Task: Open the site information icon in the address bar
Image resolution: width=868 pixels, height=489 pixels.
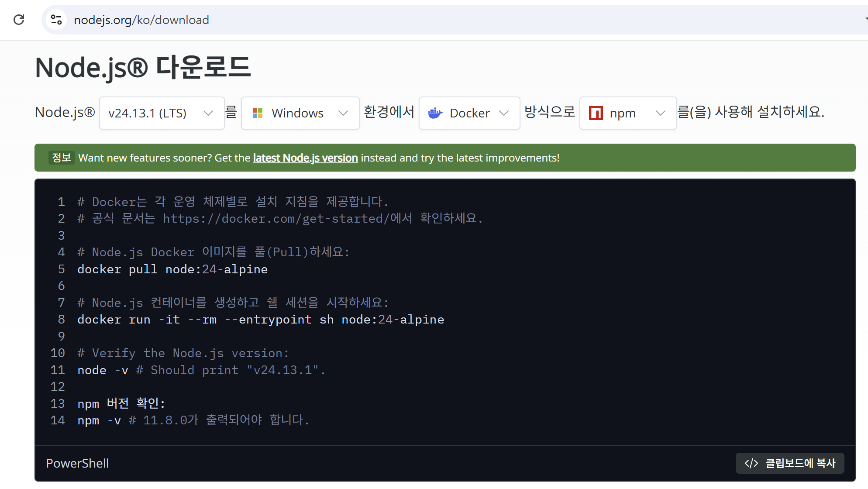Action: point(56,20)
